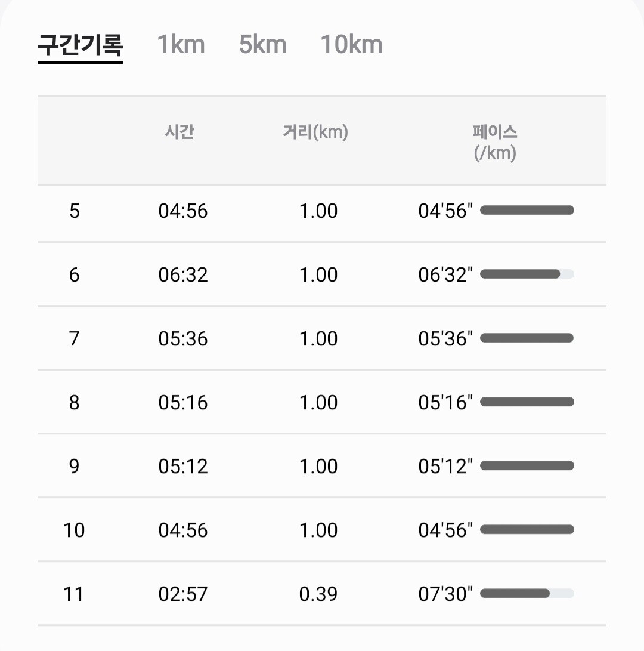Click lap 9 pace bar

point(527,465)
